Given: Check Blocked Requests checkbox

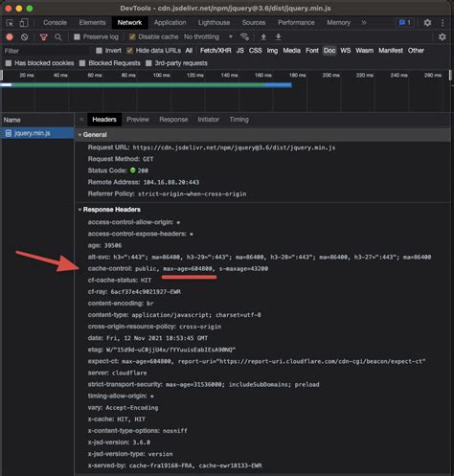Looking at the screenshot, I should tap(82, 63).
